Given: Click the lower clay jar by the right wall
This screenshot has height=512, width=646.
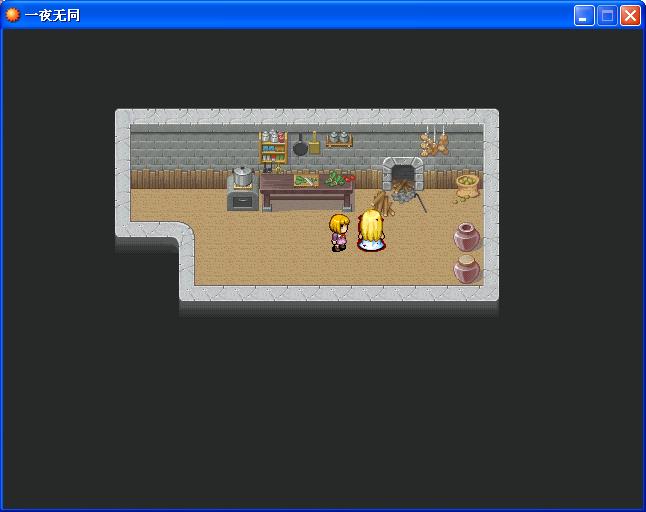Looking at the screenshot, I should click(467, 269).
